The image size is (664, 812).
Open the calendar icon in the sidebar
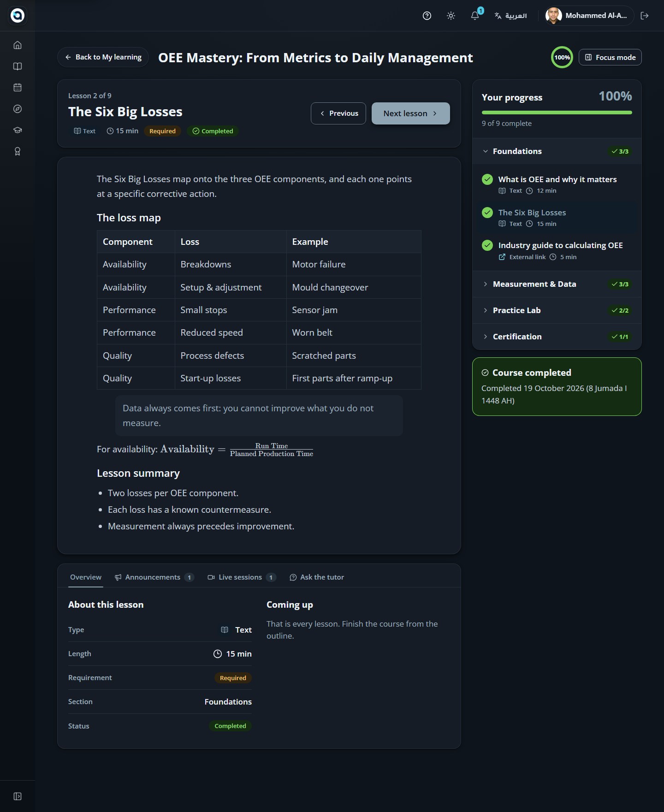(18, 88)
